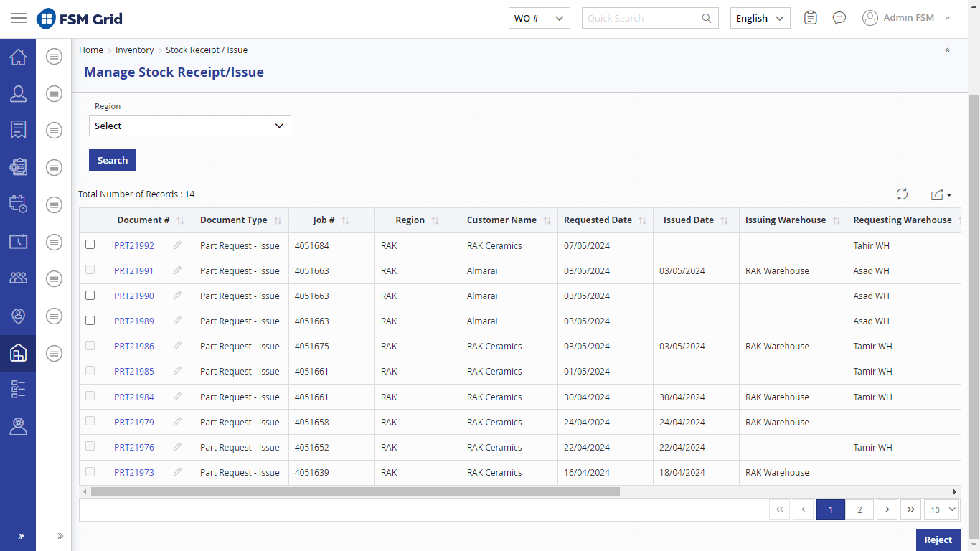Open the hamburger menu at top left
The width and height of the screenshot is (980, 551).
click(x=19, y=18)
